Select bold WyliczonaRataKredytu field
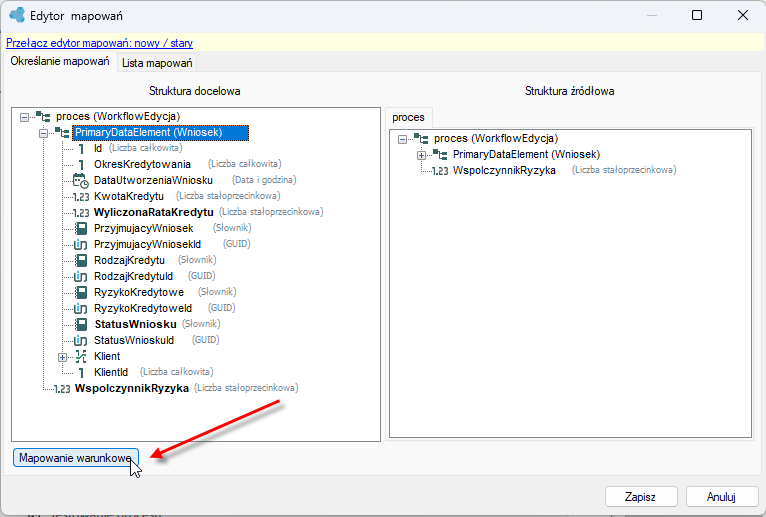This screenshot has height=517, width=766. coord(154,213)
